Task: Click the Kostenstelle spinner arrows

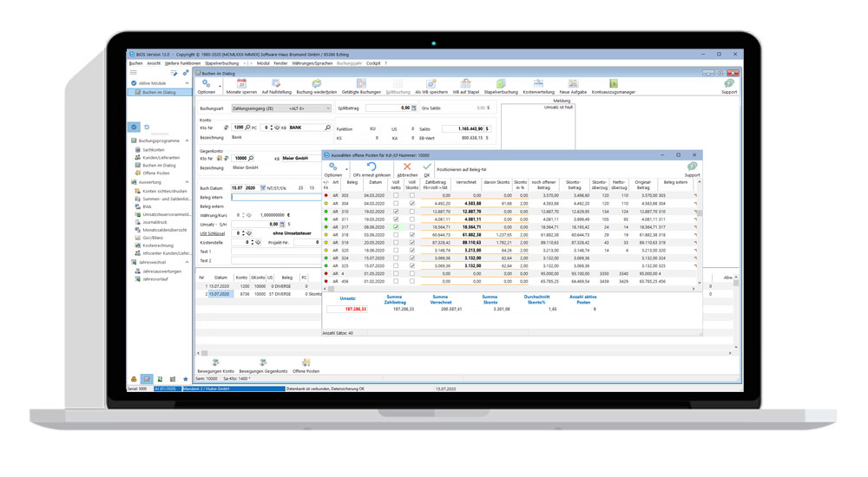Action: click(x=253, y=242)
